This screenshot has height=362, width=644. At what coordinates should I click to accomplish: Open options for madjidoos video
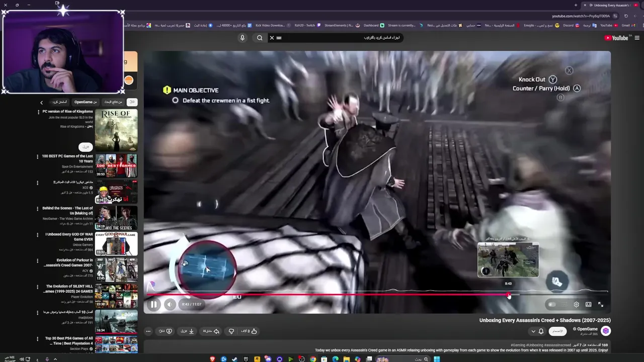pos(37,313)
